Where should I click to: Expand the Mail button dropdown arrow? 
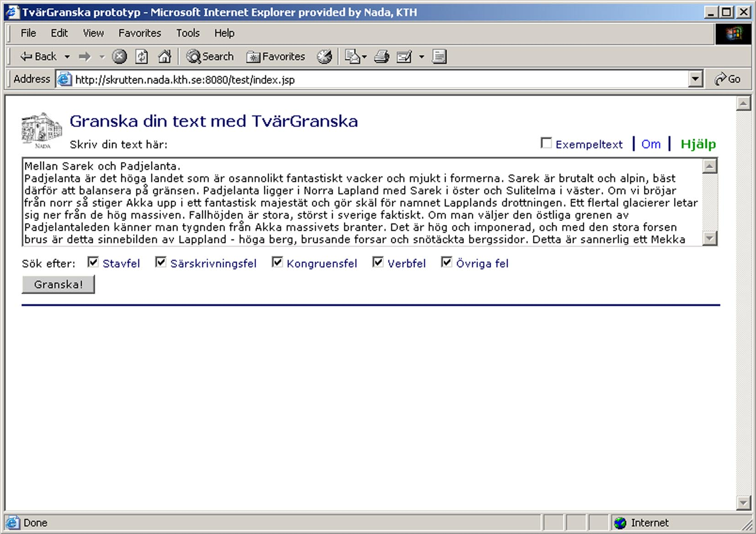364,57
